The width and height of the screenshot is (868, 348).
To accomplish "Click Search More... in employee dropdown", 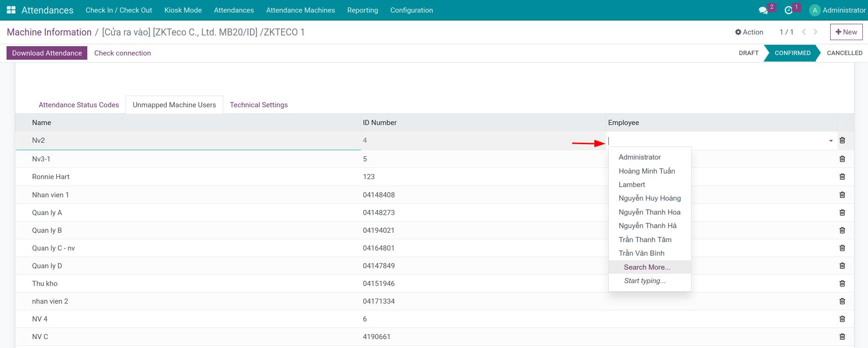I will coord(649,267).
